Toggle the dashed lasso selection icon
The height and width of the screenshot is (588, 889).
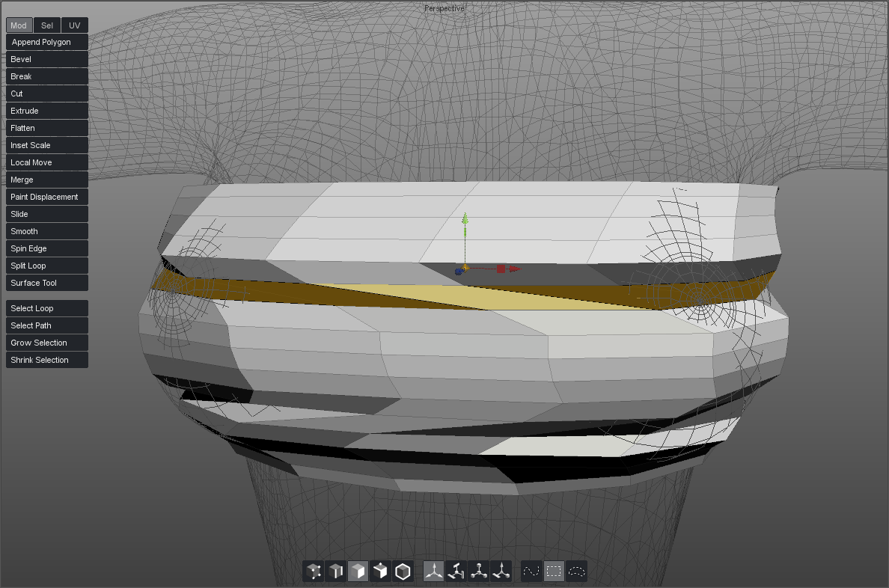[x=576, y=572]
